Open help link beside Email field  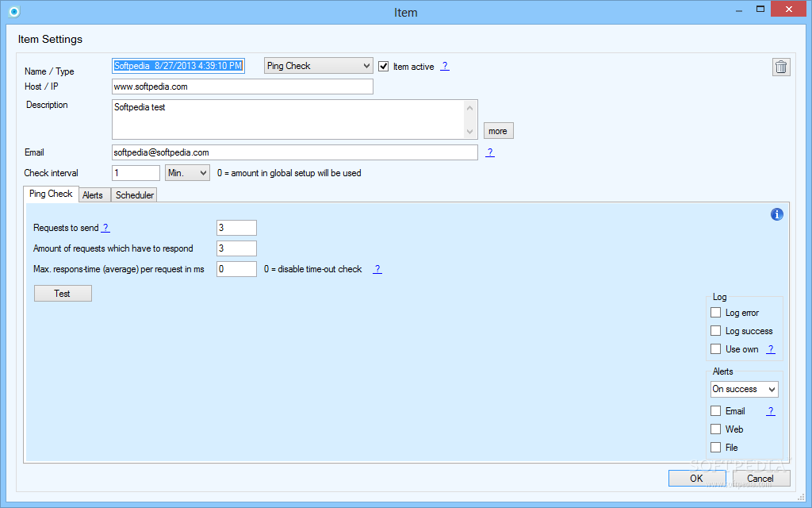pos(490,152)
